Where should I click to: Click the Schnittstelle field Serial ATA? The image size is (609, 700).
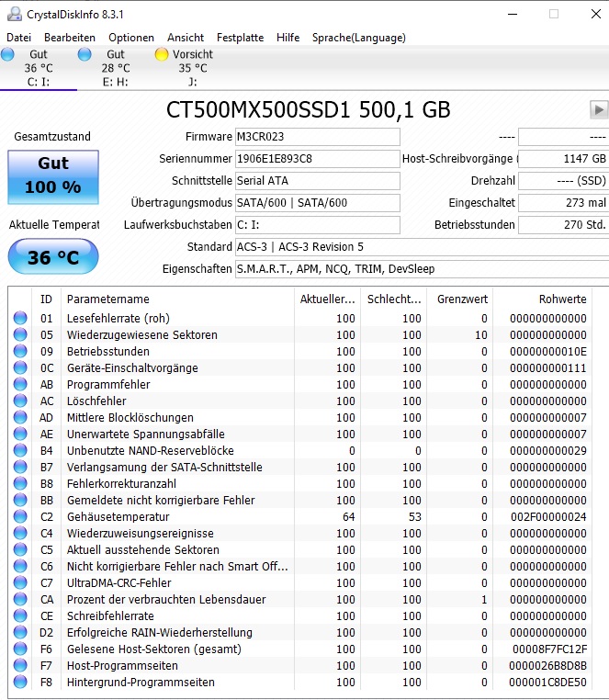tap(318, 181)
